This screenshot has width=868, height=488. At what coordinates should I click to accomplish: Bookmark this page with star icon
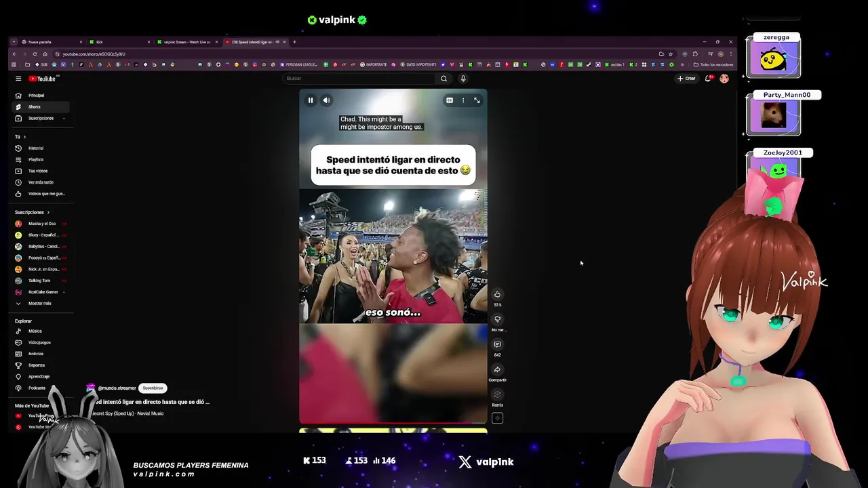click(x=671, y=54)
